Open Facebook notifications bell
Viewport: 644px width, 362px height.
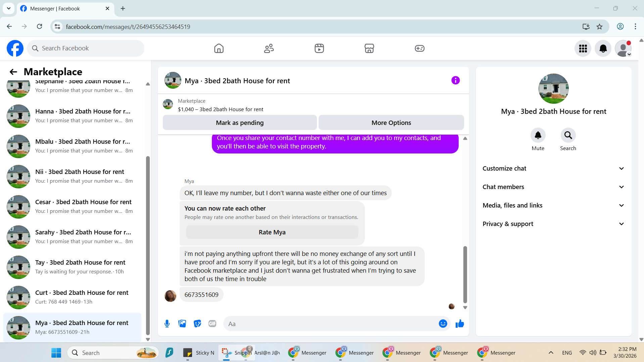point(603,48)
